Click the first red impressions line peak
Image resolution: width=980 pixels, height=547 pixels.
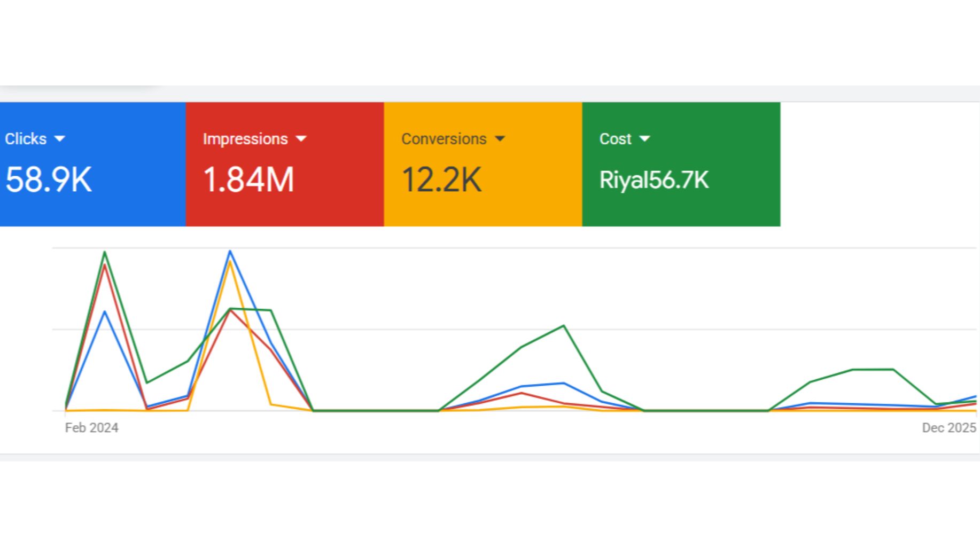coord(105,265)
